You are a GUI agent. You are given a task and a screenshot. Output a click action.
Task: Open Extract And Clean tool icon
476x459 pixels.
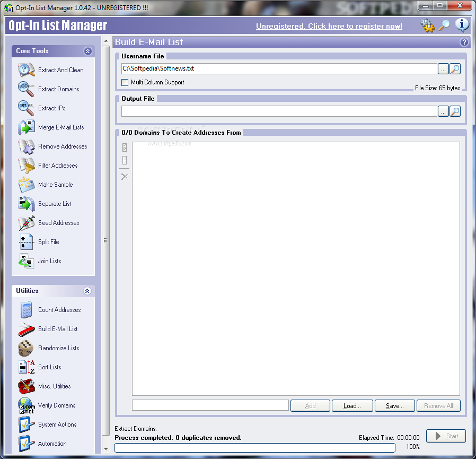point(26,70)
